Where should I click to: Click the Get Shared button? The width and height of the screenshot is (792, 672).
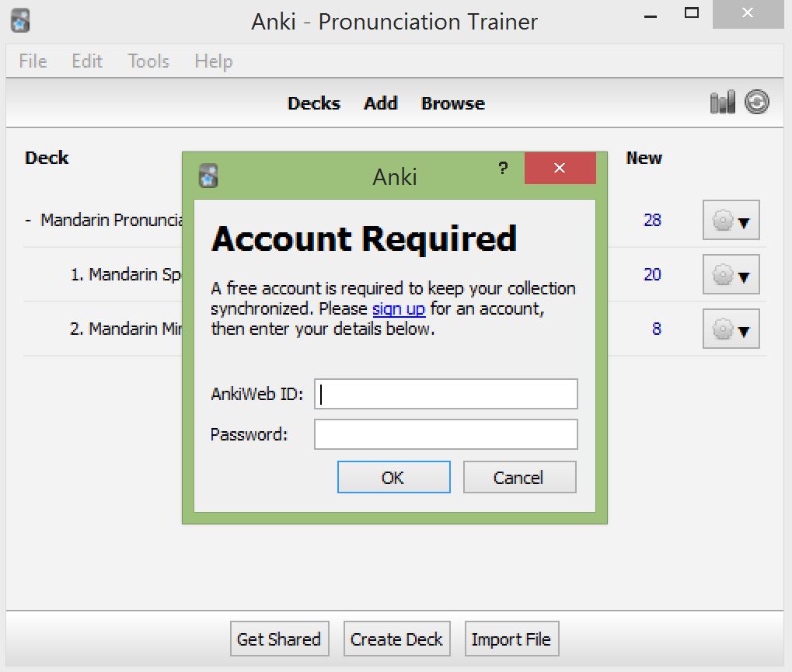coord(279,639)
